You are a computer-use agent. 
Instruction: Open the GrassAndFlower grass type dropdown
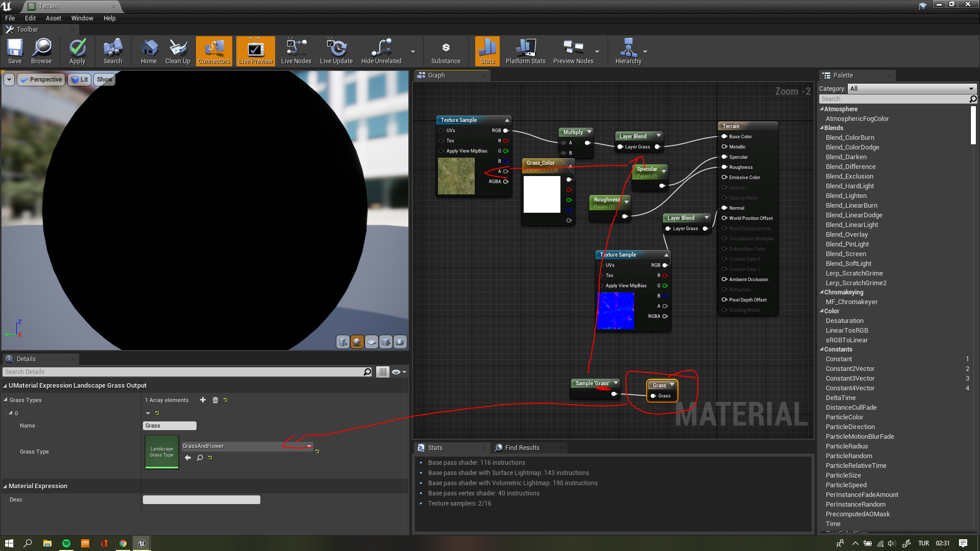click(248, 446)
